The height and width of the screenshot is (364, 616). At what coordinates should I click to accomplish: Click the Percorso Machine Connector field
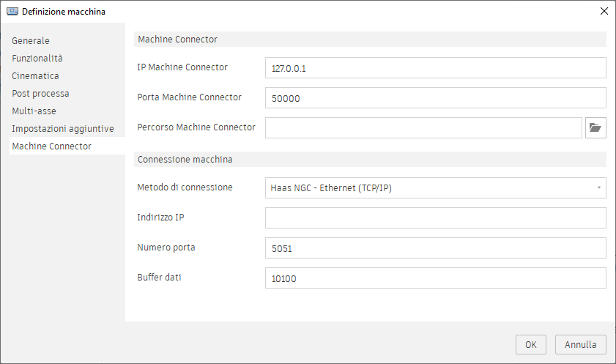[x=423, y=128]
